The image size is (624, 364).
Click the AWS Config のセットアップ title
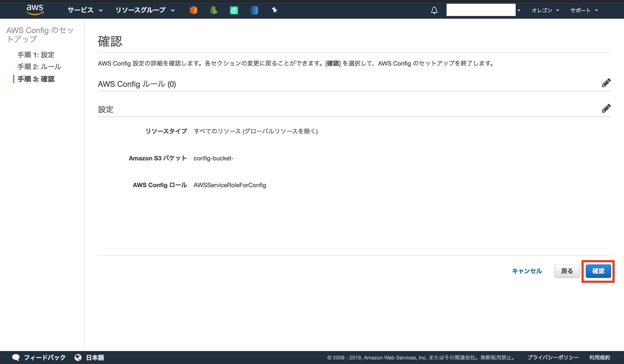point(40,35)
